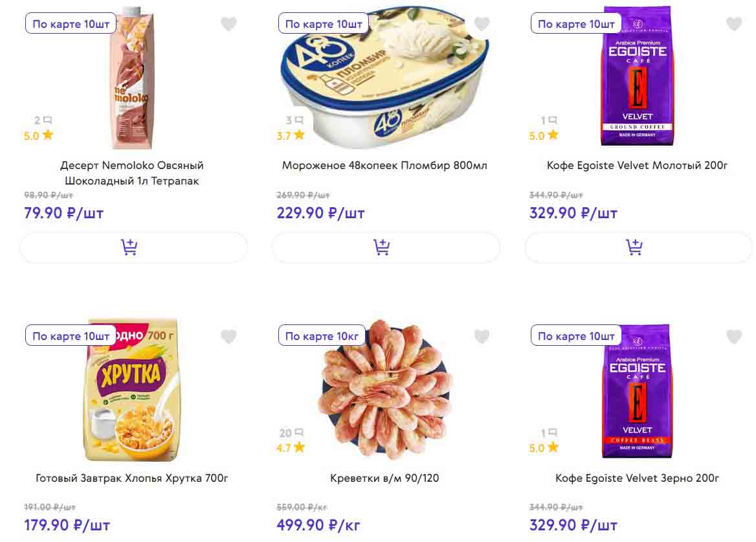Open Кофе Egoiste Velvet Молотый 200г link
This screenshot has height=542, width=756.
point(637,165)
